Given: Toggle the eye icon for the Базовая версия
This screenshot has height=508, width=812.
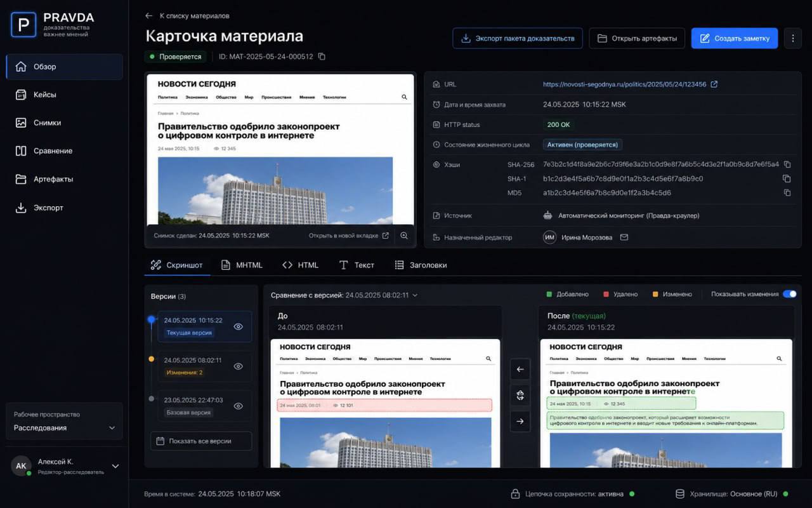Looking at the screenshot, I should [239, 406].
